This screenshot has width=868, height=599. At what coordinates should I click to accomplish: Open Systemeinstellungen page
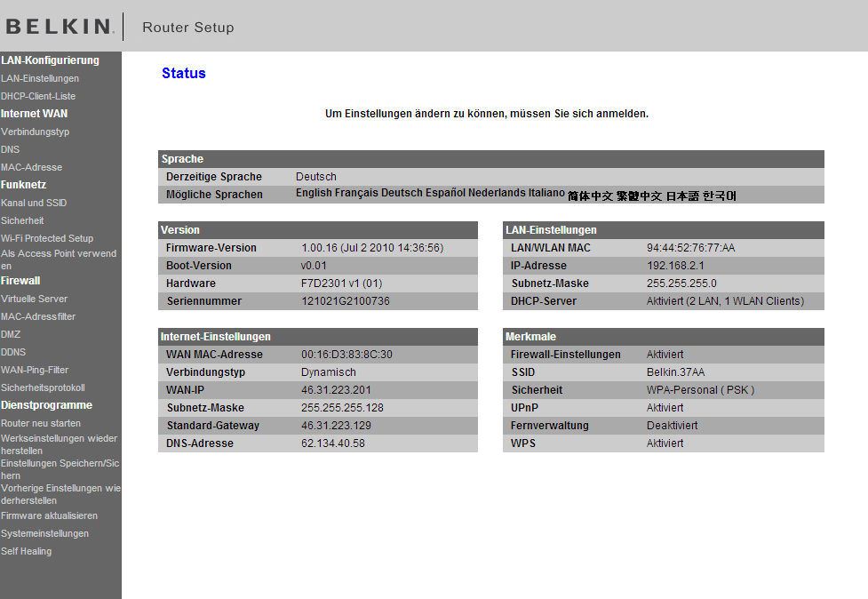pyautogui.click(x=44, y=533)
